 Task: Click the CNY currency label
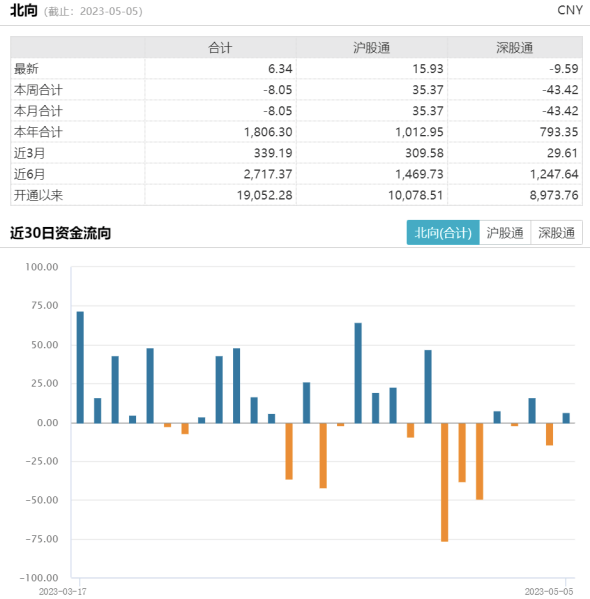(x=570, y=10)
